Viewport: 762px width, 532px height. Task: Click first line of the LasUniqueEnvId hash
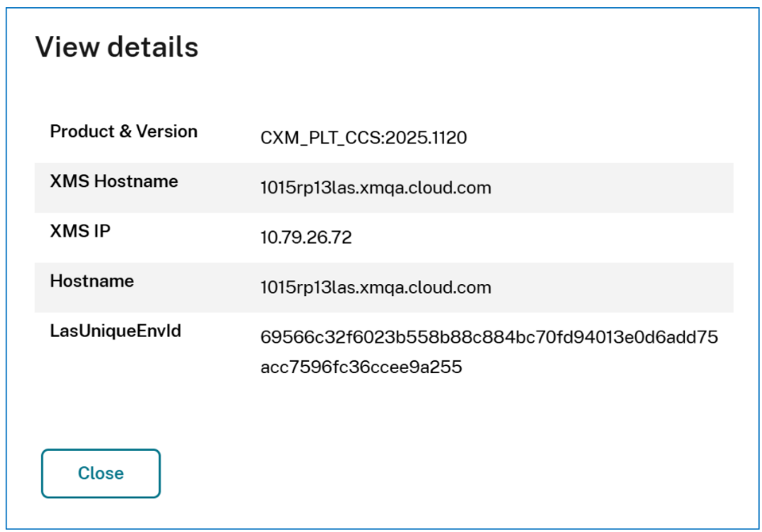pyautogui.click(x=489, y=338)
